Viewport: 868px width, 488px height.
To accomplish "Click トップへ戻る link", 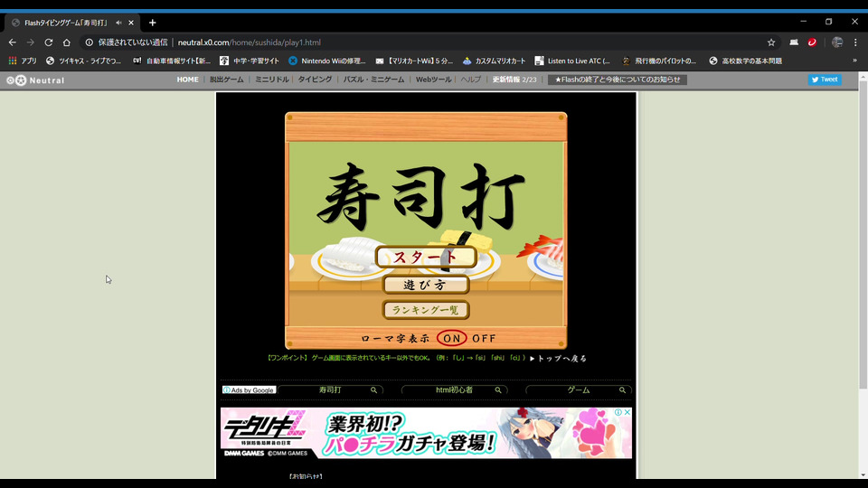I will (558, 359).
